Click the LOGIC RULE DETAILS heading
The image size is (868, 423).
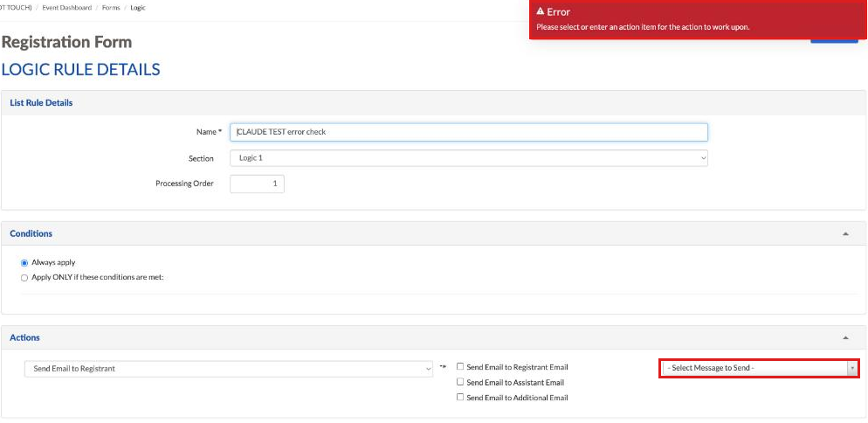81,70
